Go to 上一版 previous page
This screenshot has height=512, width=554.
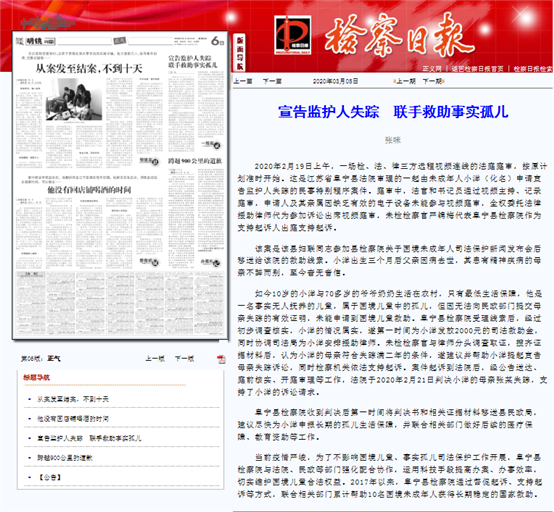pyautogui.click(x=155, y=359)
